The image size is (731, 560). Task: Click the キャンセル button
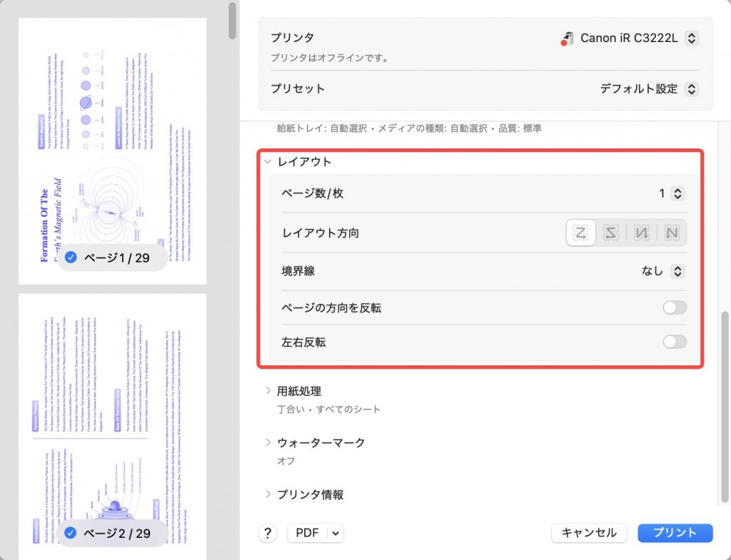(589, 533)
